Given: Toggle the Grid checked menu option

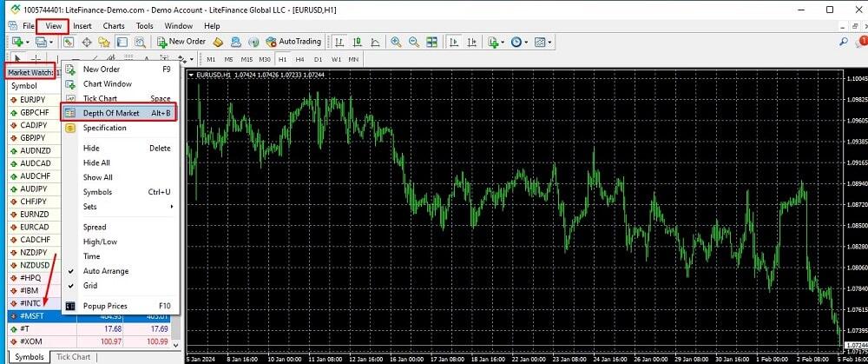Looking at the screenshot, I should tap(90, 285).
